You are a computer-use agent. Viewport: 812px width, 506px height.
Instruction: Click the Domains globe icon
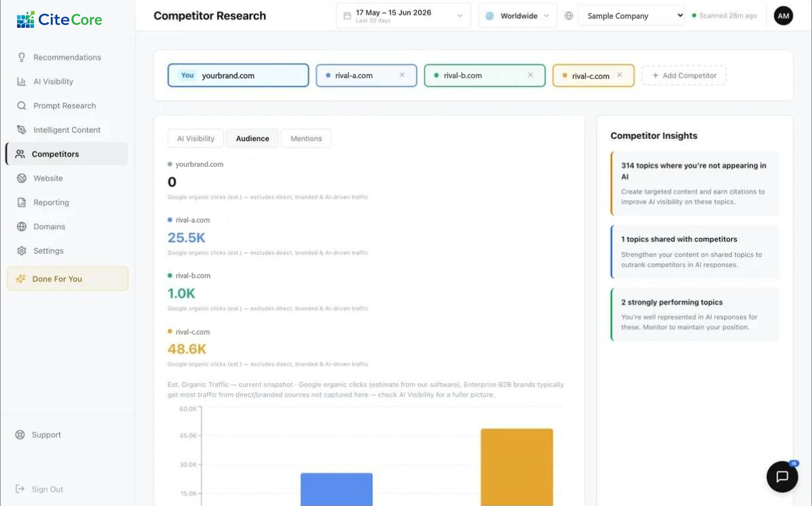tap(21, 227)
